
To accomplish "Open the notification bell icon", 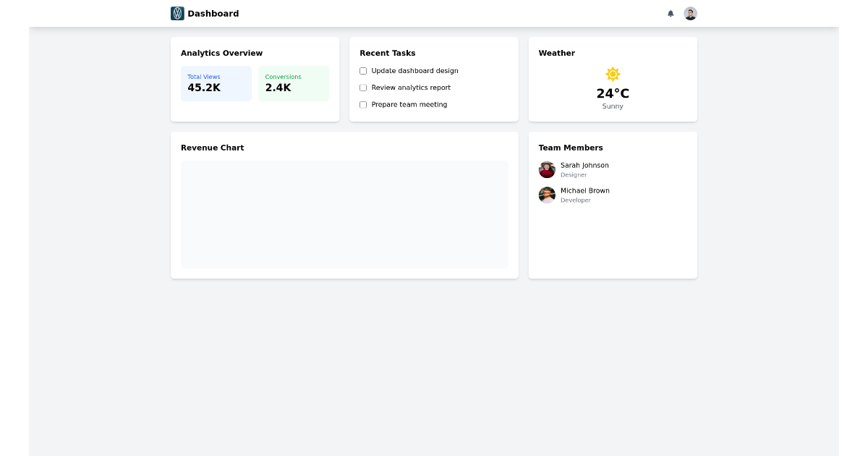I will coord(670,13).
